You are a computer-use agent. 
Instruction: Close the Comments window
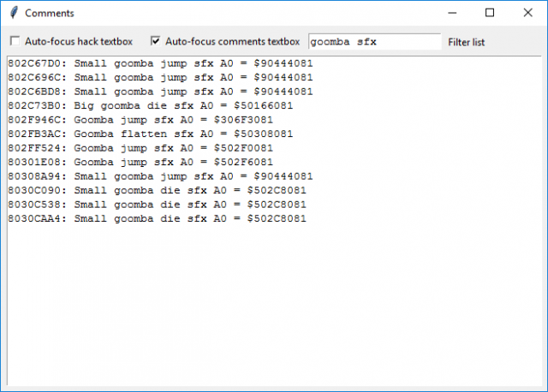pyautogui.click(x=527, y=13)
